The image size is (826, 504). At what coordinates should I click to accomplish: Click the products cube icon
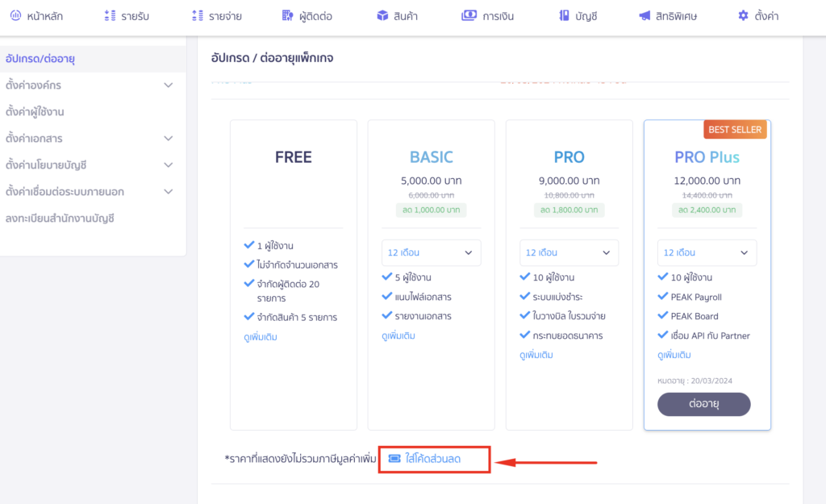[x=382, y=16]
